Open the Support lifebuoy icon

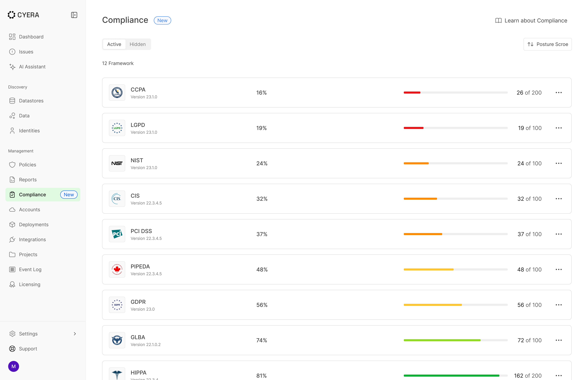point(12,349)
